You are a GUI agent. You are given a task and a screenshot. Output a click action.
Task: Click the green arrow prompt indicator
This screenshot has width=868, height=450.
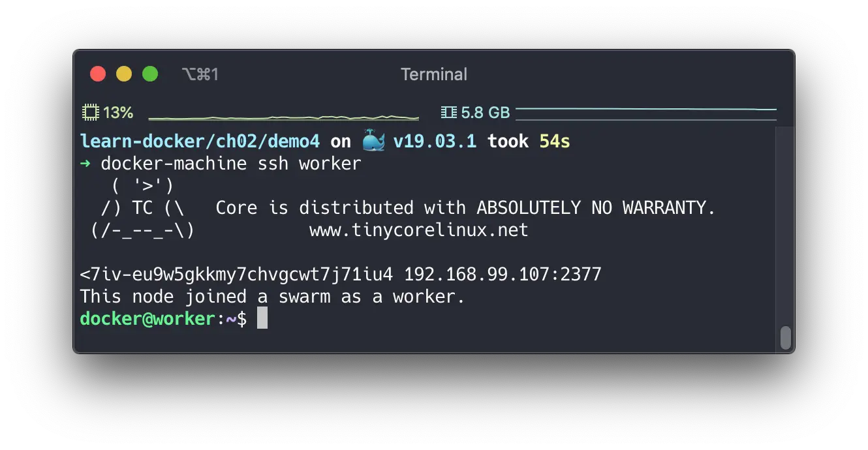pyautogui.click(x=85, y=164)
